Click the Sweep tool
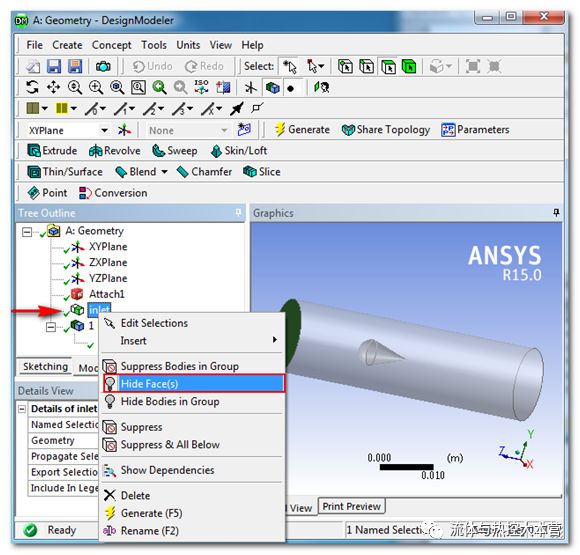The image size is (580, 555). point(175,151)
